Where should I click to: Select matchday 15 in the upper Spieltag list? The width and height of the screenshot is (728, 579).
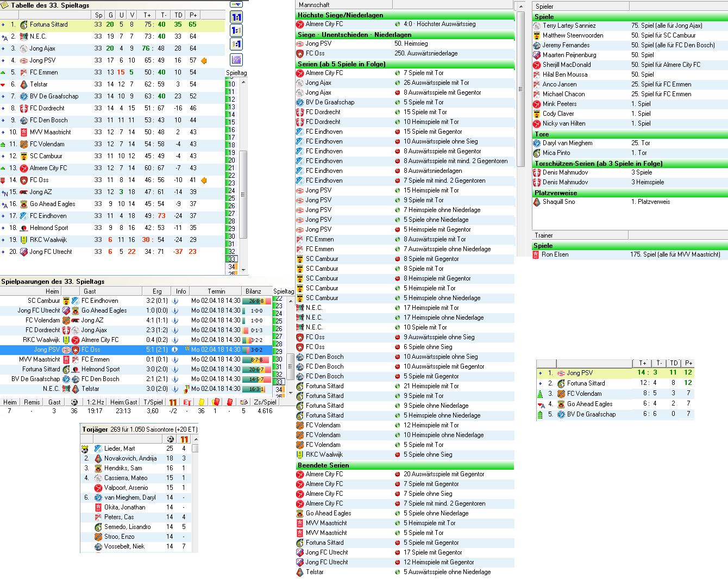point(232,122)
